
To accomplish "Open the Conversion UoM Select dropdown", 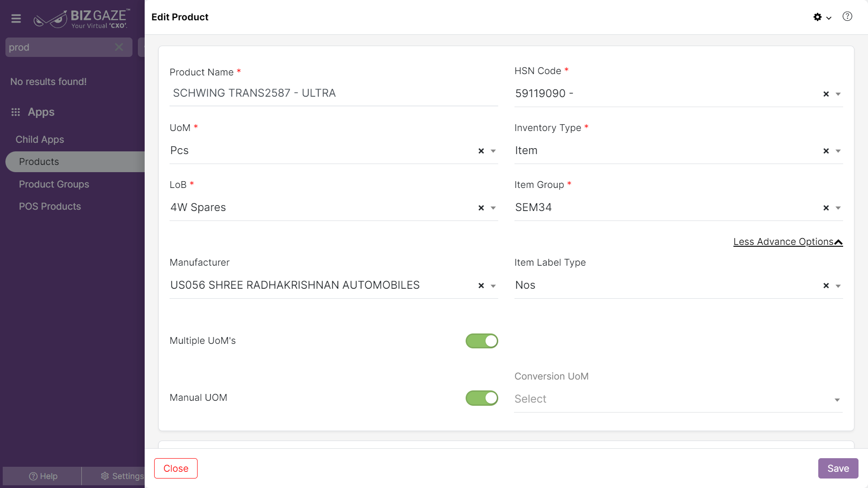I will pos(678,399).
